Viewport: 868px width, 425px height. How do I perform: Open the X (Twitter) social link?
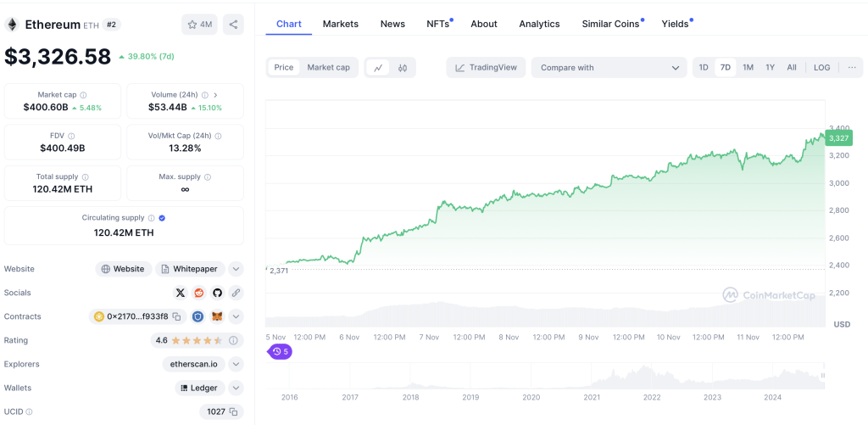(x=180, y=293)
